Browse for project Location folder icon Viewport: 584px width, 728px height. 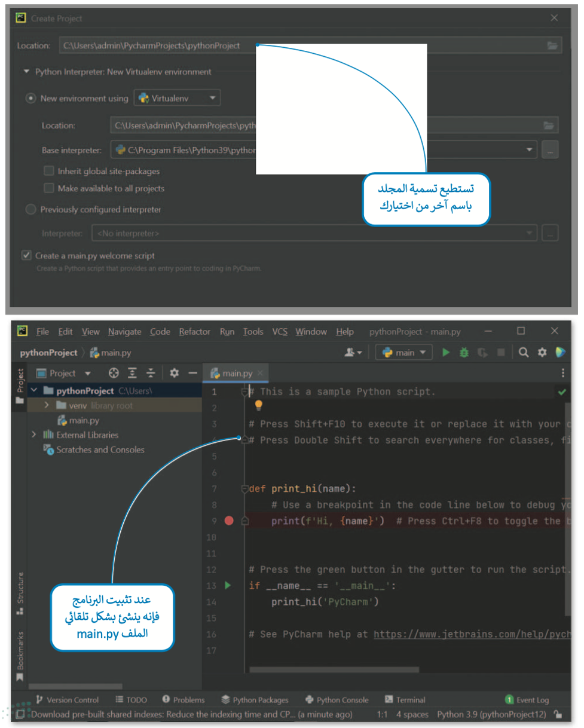click(552, 45)
